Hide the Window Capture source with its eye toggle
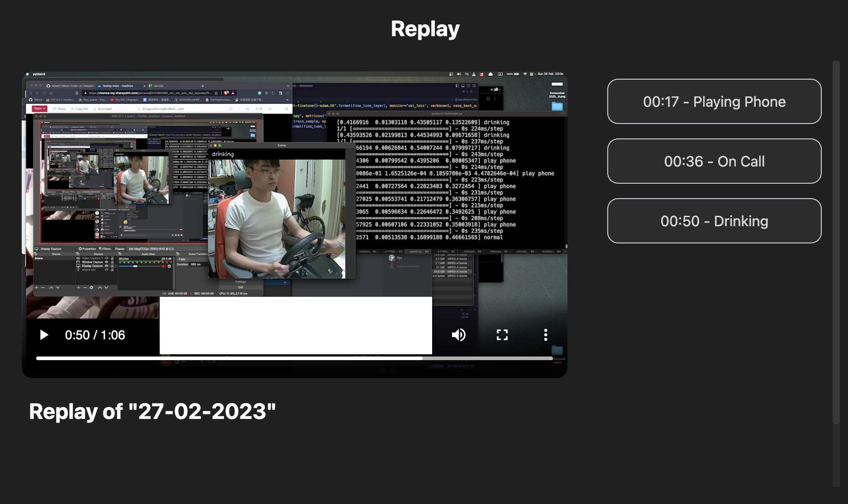Screen dimensions: 848x504 tap(107, 262)
